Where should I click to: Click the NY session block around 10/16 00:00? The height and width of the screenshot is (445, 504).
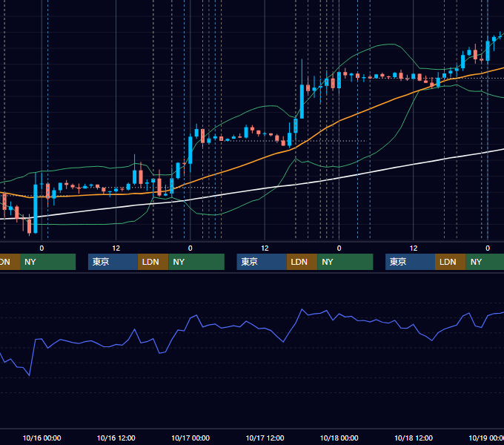(x=47, y=262)
